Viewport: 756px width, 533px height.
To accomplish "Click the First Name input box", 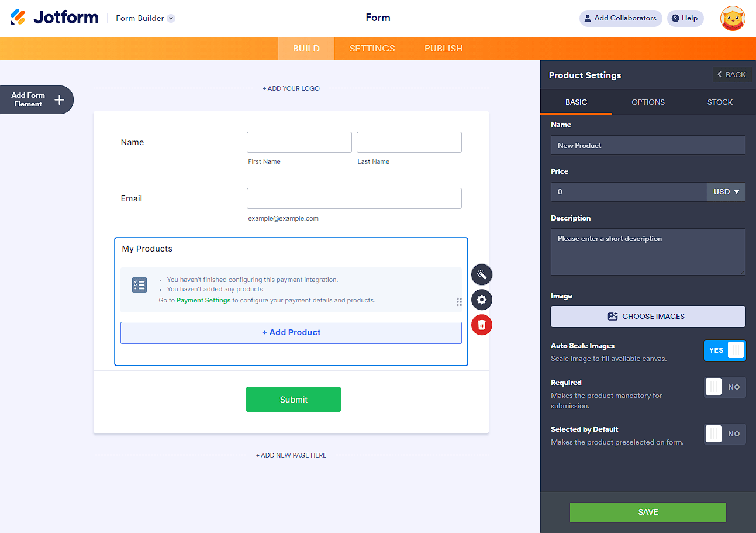I will pyautogui.click(x=299, y=142).
